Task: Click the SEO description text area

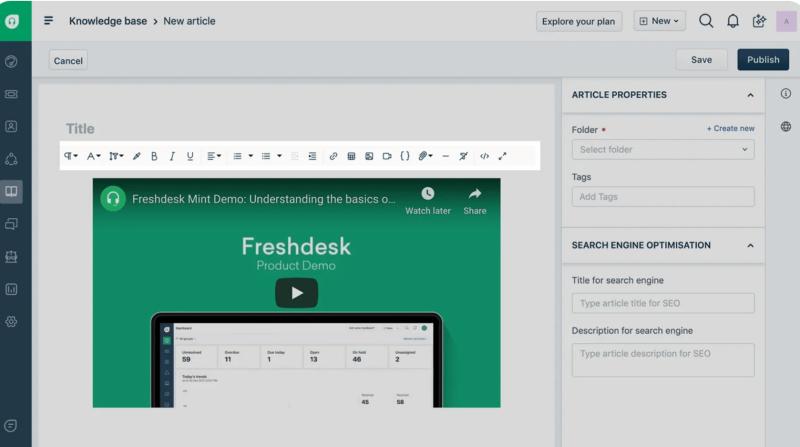Action: (663, 360)
